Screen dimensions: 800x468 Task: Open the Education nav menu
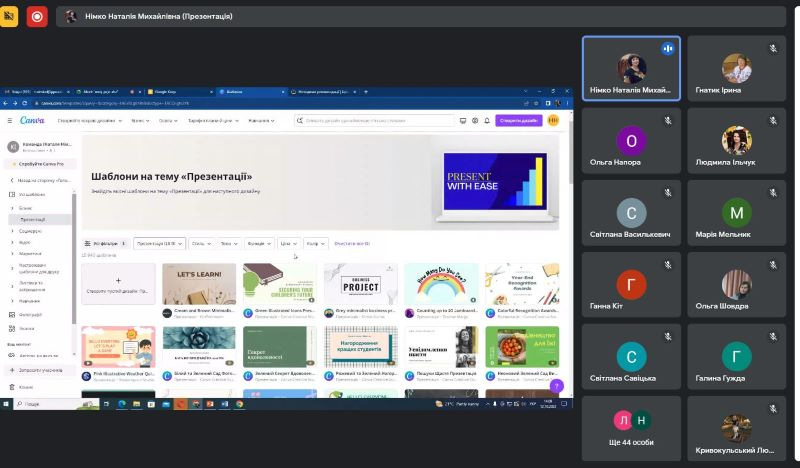point(168,120)
